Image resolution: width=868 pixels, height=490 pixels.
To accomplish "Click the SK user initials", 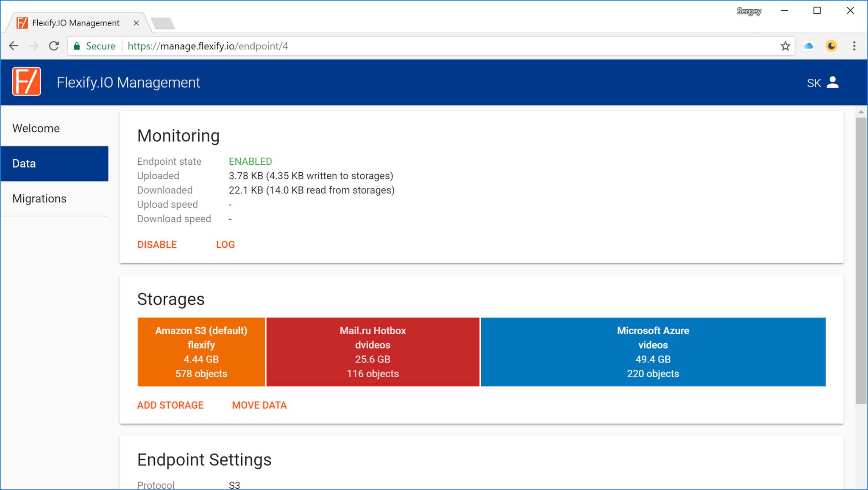I will [814, 83].
